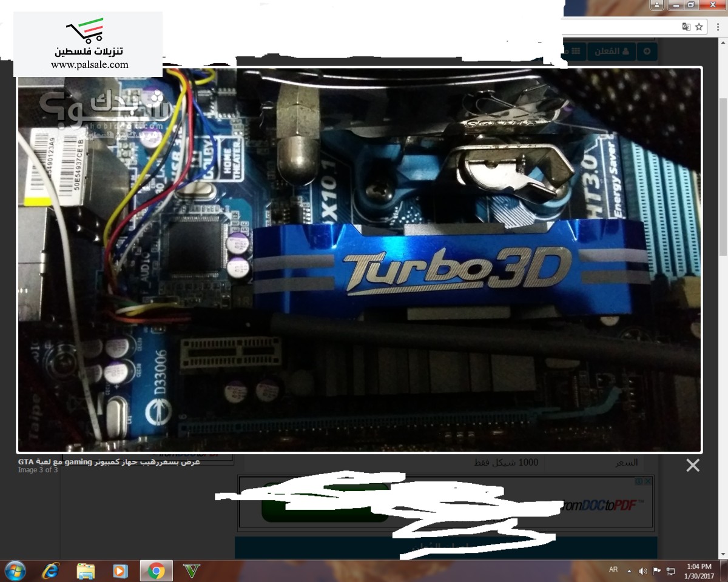Screen dimensions: 728x582
Task: Open the clock showing 1:04 PM
Action: (x=700, y=570)
